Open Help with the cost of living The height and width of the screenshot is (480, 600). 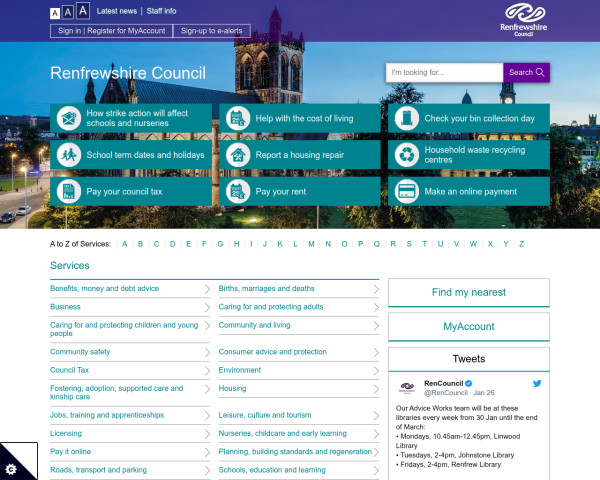300,118
